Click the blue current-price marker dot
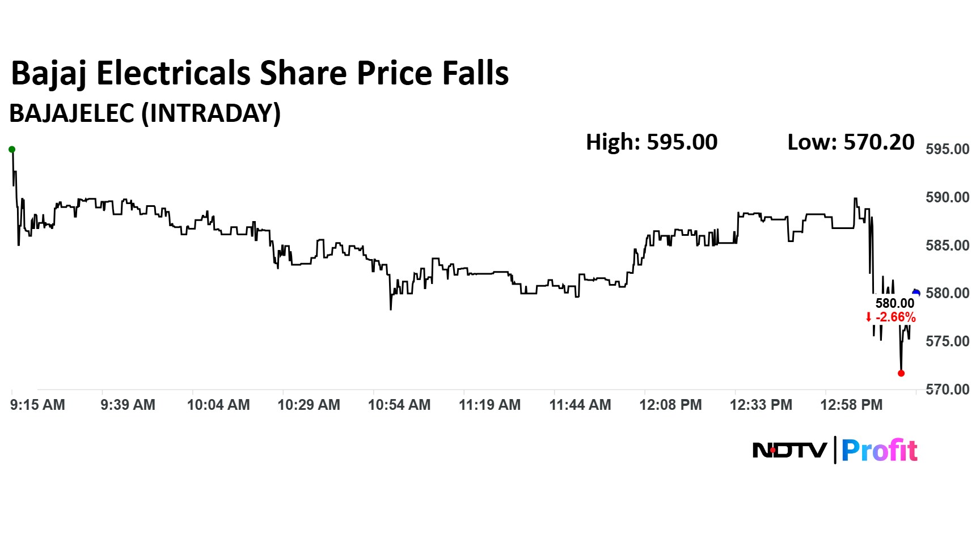The width and height of the screenshot is (980, 551). tap(916, 293)
